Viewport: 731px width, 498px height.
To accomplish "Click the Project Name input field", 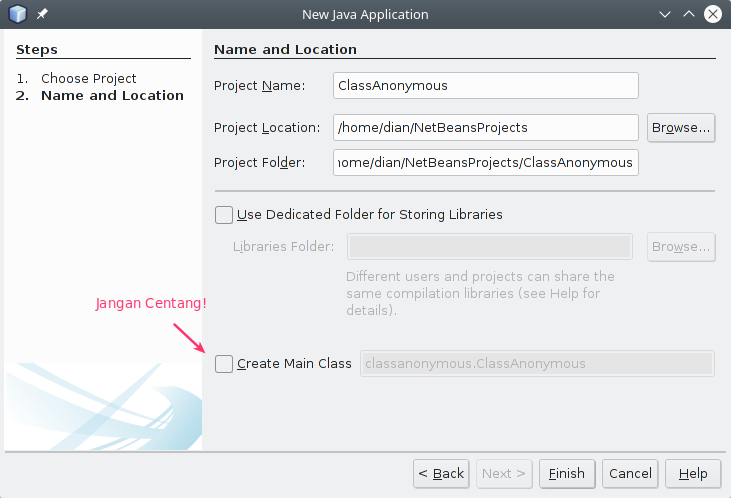I will [486, 85].
